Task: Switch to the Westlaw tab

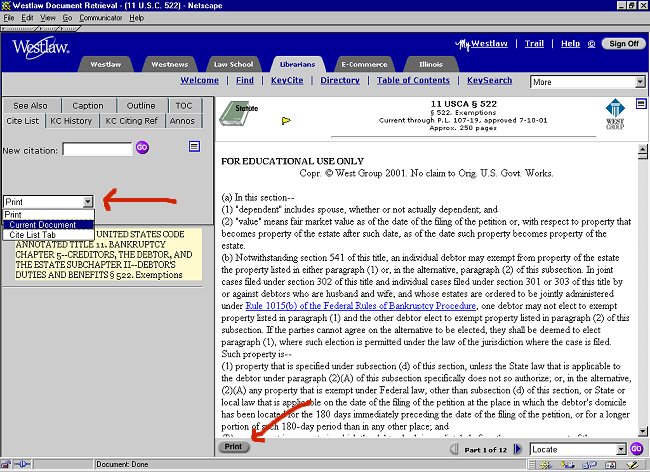Action: click(x=106, y=64)
